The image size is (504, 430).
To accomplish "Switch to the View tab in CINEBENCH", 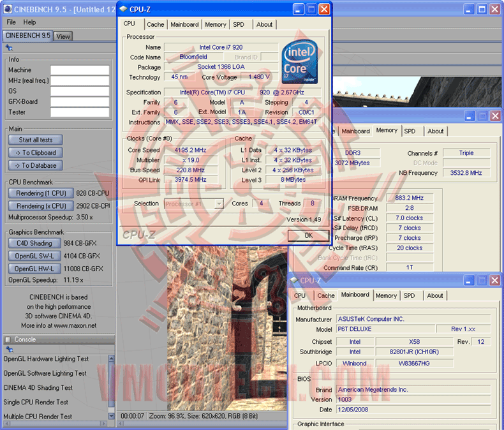I will [63, 36].
